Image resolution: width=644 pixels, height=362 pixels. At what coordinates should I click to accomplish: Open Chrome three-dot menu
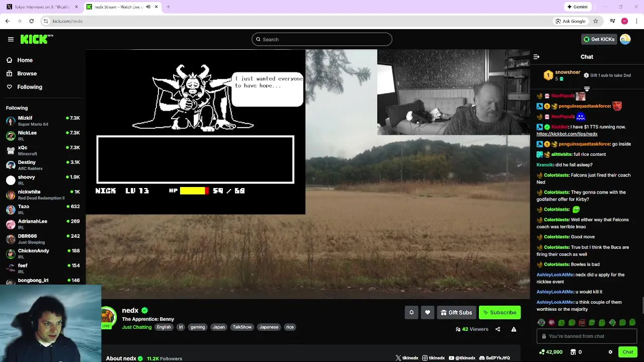[637, 21]
